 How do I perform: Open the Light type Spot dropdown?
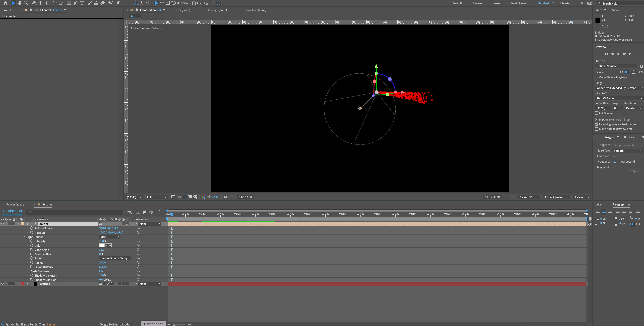point(109,237)
